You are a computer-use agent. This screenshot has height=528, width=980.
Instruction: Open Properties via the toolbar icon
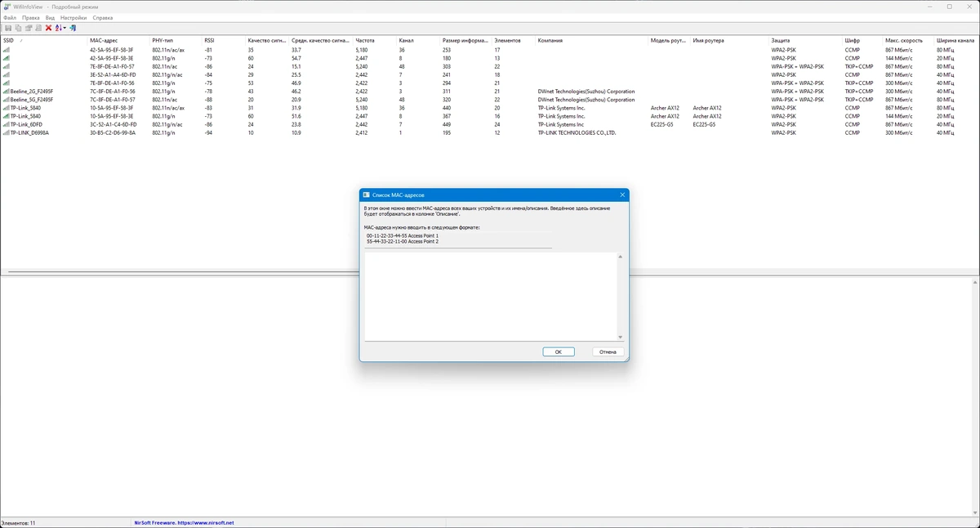(x=29, y=28)
